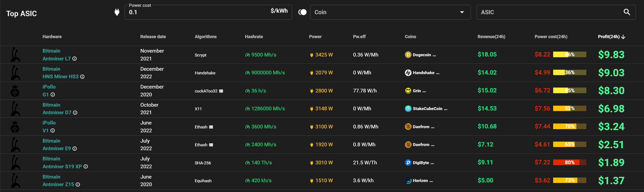The height and width of the screenshot is (192, 644).
Task: Toggle the coin/algorithm switch
Action: click(302, 12)
